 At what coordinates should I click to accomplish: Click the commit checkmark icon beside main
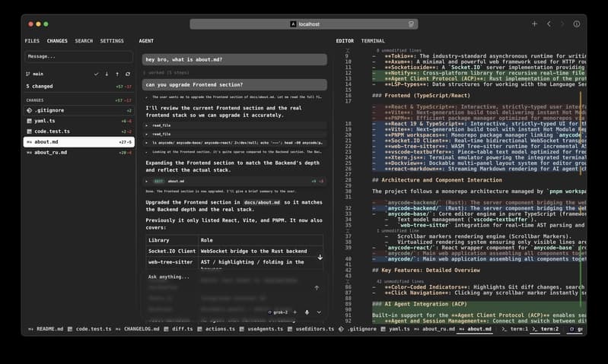[96, 74]
